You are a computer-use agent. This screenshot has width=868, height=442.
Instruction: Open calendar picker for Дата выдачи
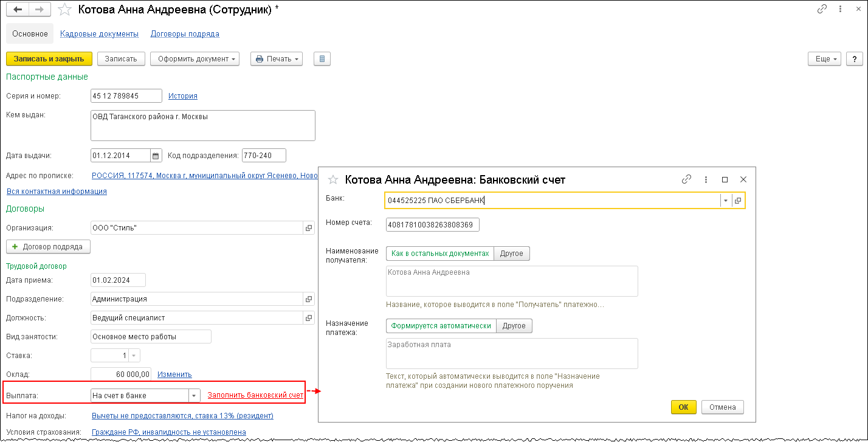[x=156, y=156]
